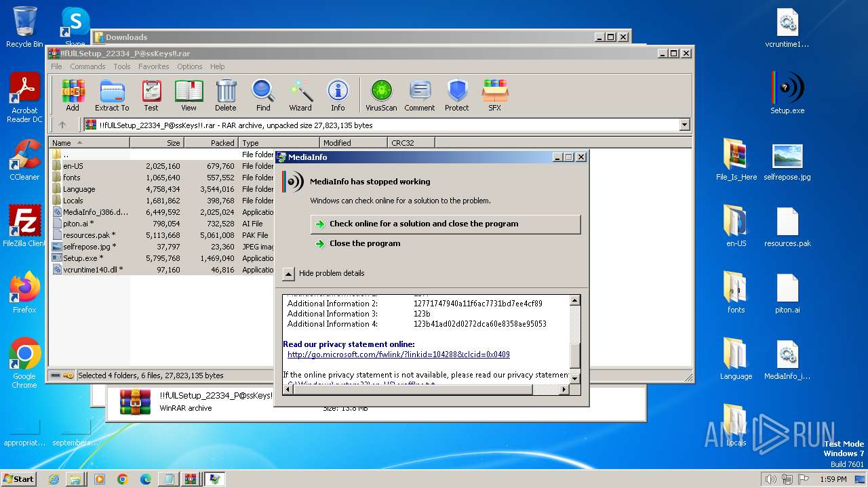Screen dimensions: 868x488
Task: Sort the list by Name column
Action: pyautogui.click(x=89, y=143)
